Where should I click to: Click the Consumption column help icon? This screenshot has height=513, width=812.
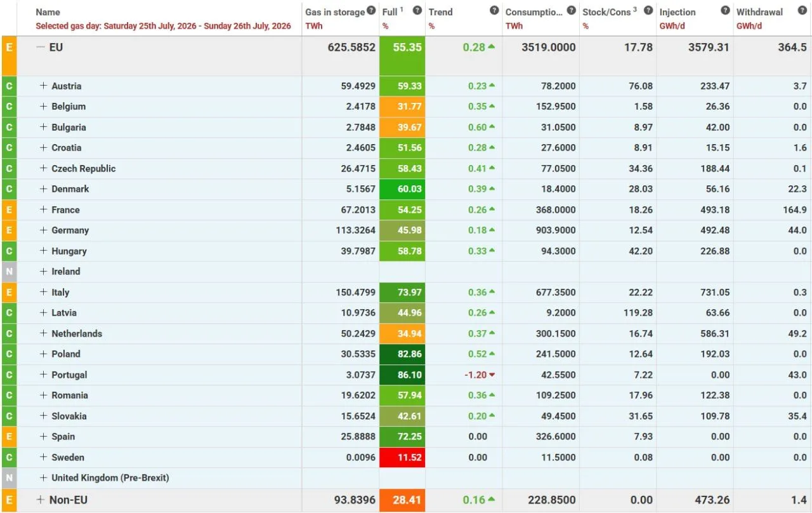coord(571,11)
